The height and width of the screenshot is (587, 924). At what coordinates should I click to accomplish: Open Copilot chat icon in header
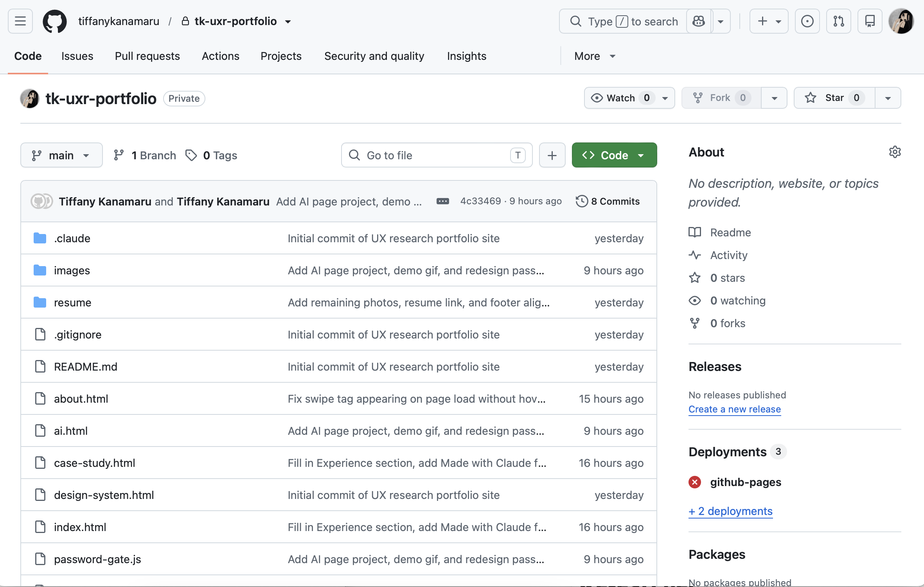click(699, 21)
